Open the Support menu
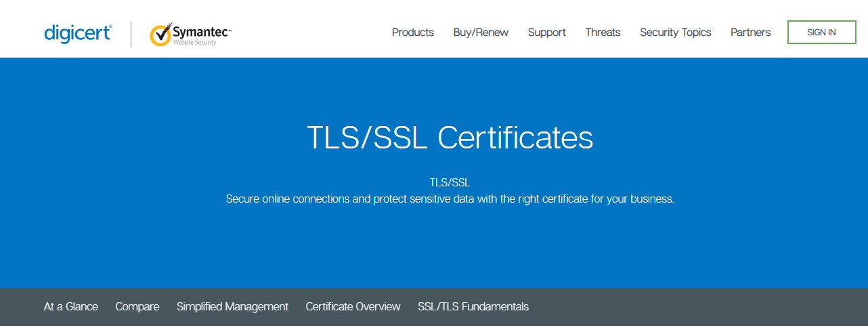 coord(547,33)
